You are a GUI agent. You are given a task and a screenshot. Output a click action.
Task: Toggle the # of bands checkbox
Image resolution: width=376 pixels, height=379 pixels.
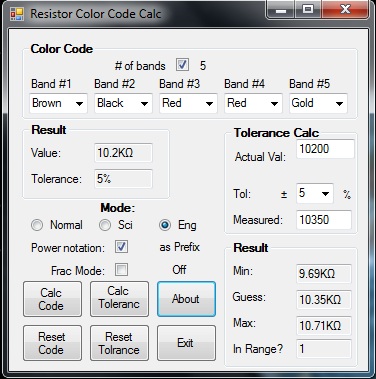tap(182, 65)
